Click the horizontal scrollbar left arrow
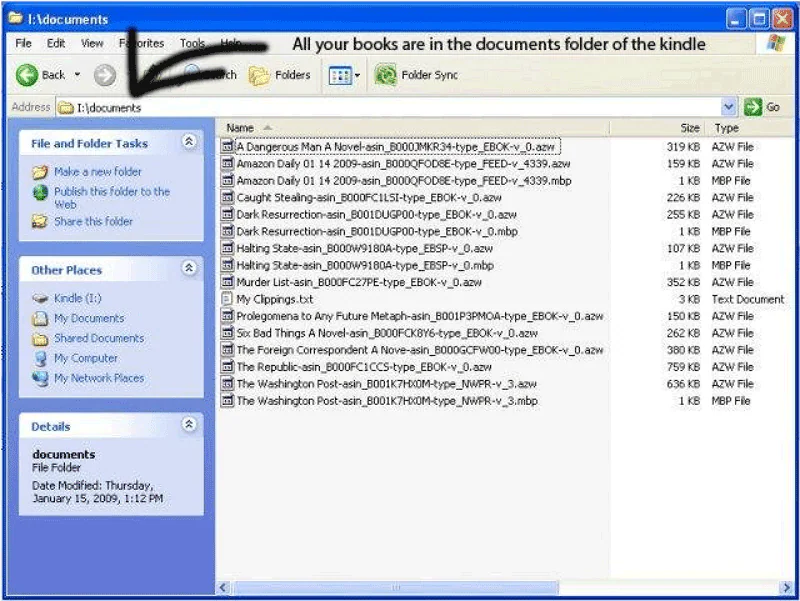The image size is (800, 601). tap(223, 588)
